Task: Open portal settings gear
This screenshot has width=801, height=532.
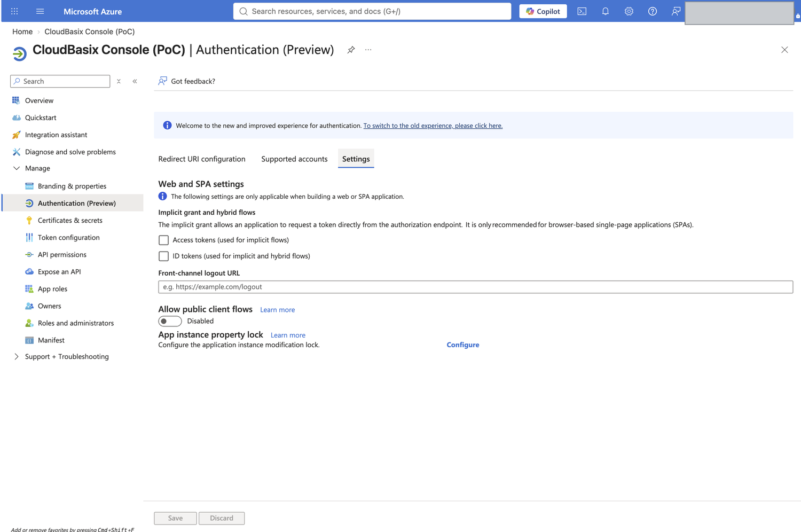Action: pyautogui.click(x=629, y=11)
